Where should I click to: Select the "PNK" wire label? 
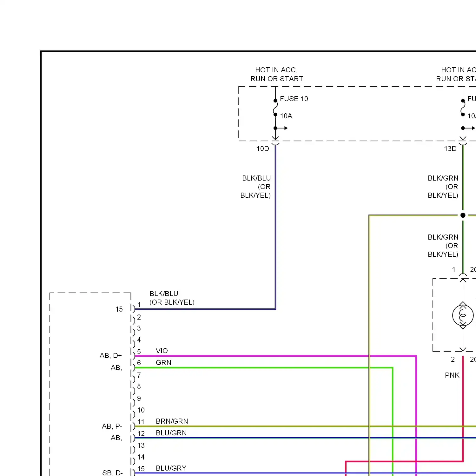pyautogui.click(x=452, y=375)
